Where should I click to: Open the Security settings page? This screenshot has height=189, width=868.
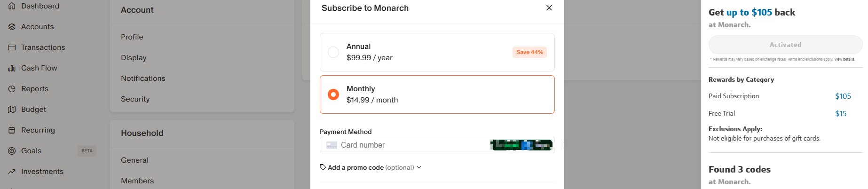(x=135, y=99)
